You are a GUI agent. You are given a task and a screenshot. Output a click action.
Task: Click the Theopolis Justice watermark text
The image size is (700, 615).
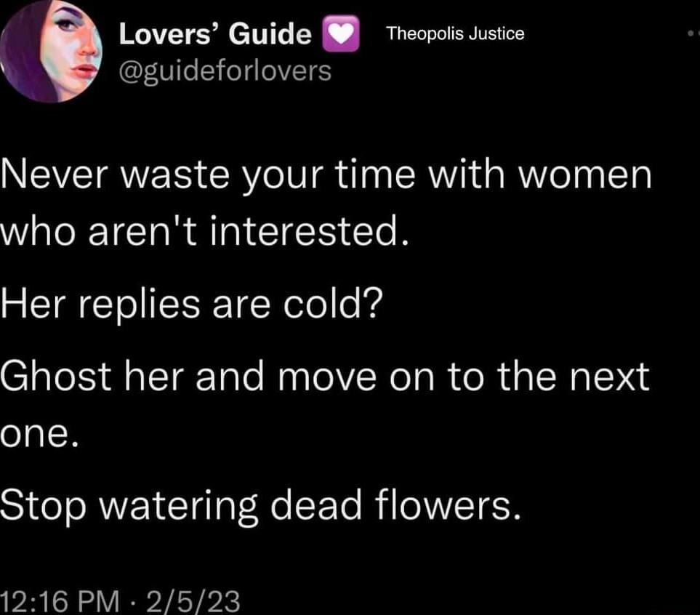click(x=454, y=32)
